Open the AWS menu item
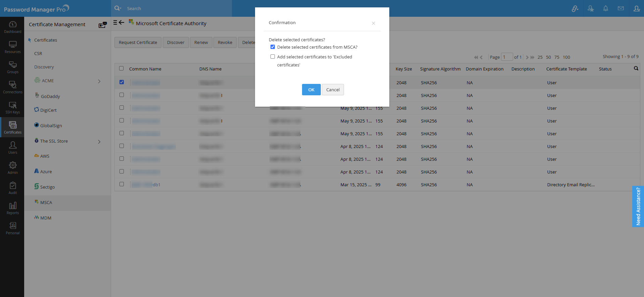Viewport: 644px width, 297px height. coord(45,156)
